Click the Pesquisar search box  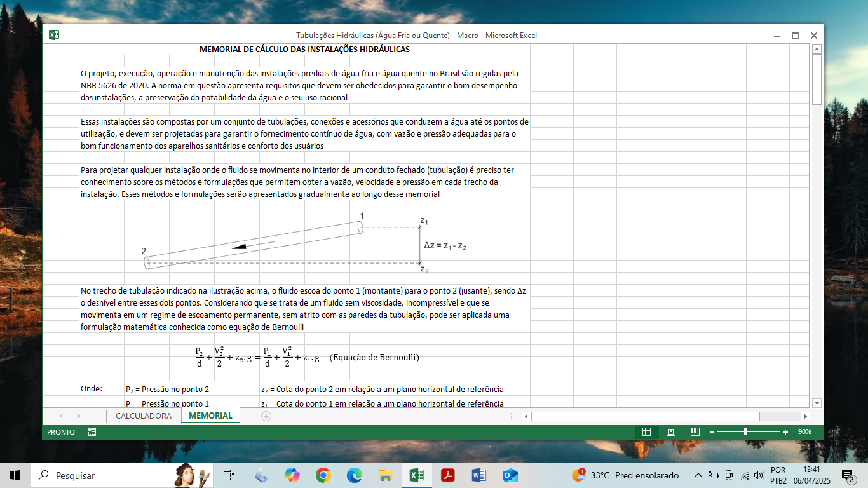[102, 475]
